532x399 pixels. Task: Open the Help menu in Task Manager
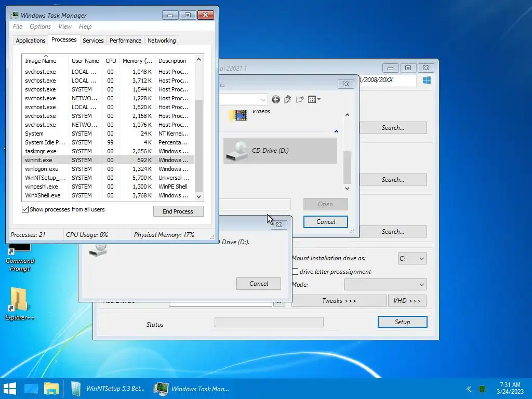click(x=85, y=26)
